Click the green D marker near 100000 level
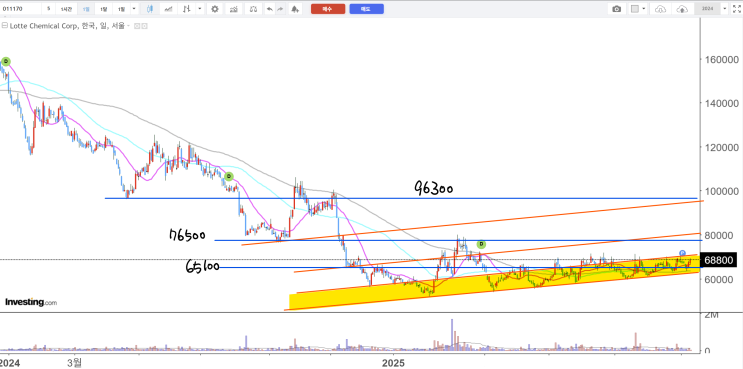743x369 pixels. [x=229, y=177]
